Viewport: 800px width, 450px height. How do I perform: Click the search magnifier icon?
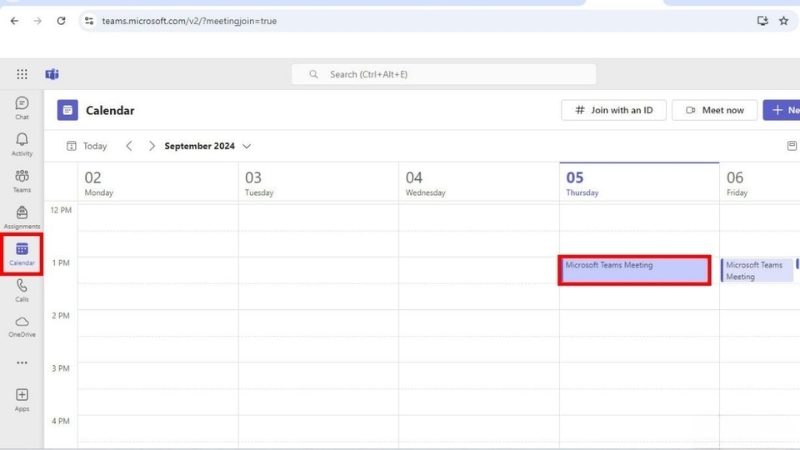coord(313,74)
